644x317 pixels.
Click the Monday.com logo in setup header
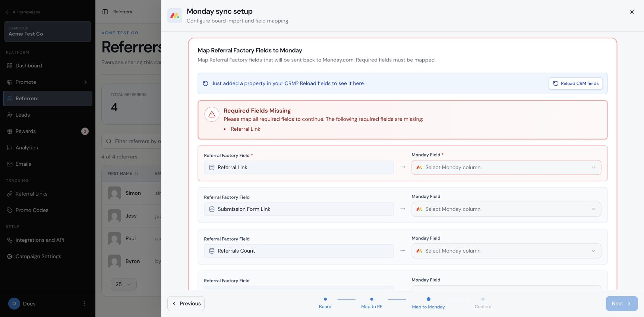click(x=175, y=16)
